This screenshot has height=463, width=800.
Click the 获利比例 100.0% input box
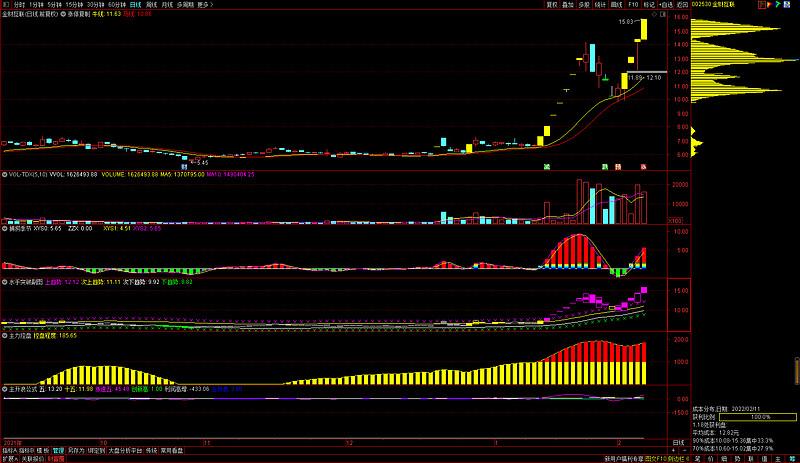(x=757, y=417)
